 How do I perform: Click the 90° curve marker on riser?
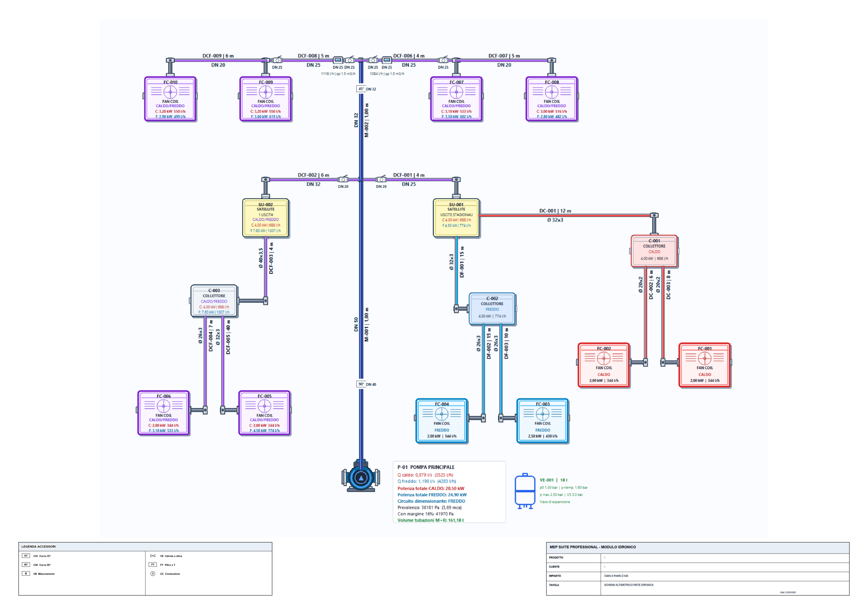point(361,384)
